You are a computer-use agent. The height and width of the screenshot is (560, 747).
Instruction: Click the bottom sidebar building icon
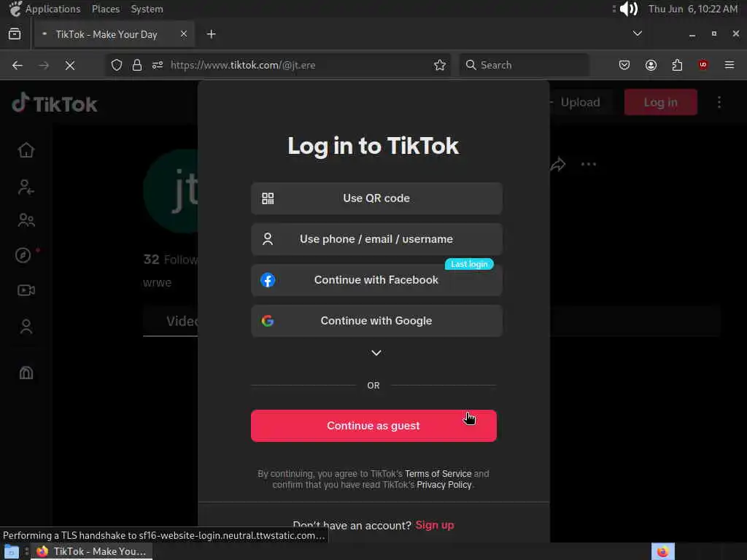point(26,373)
